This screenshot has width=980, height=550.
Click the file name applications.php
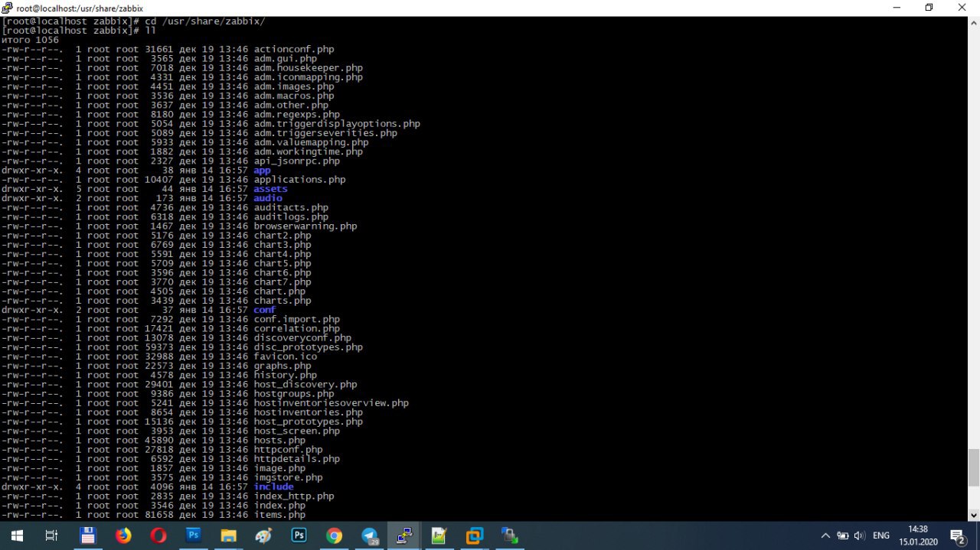click(299, 179)
